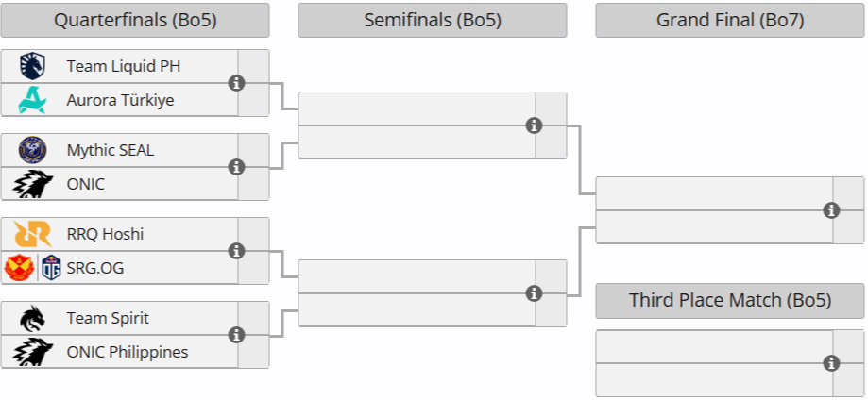Show details for Team Spirit vs ONIC Philippines

(237, 335)
